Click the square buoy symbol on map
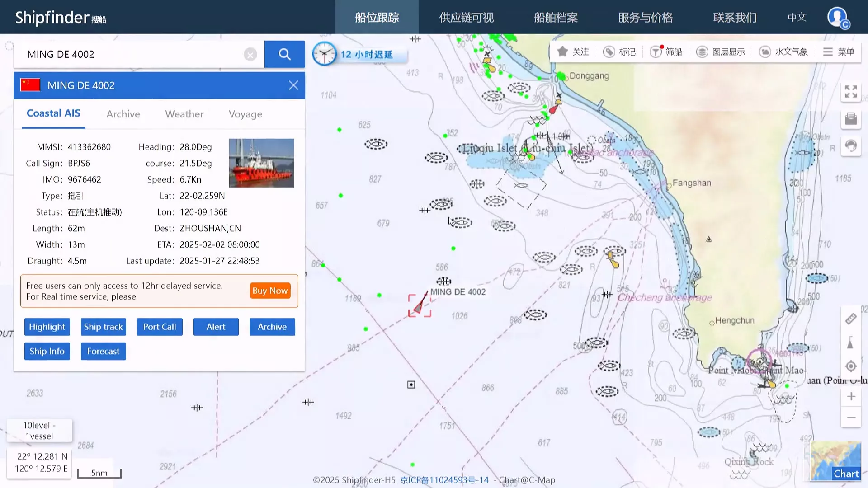868x488 pixels. tap(411, 385)
